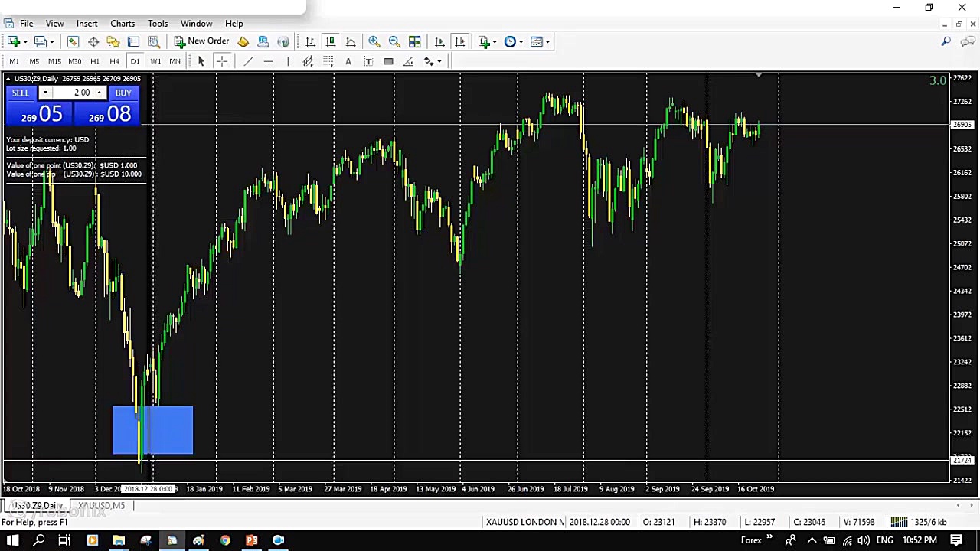
Task: Toggle the Market Watch window icon
Action: coord(73,41)
